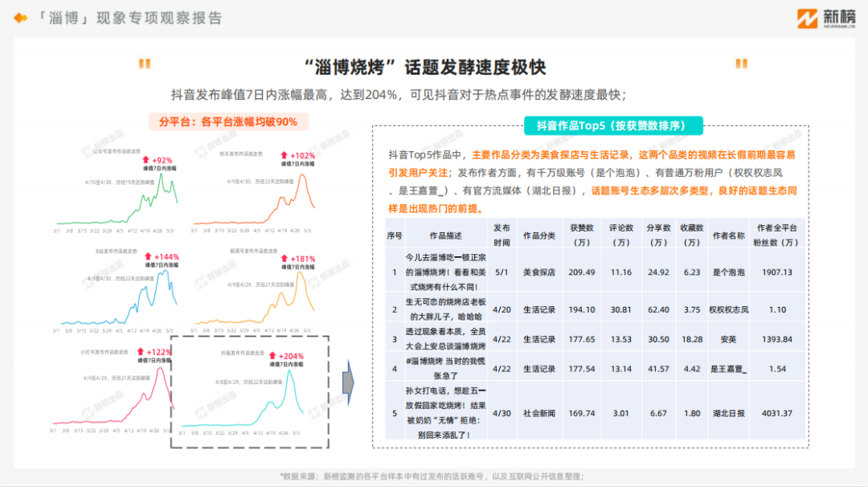The width and height of the screenshot is (868, 487).
Task: Click the pink label 分平台：各平台涨幅均破90%
Action: [228, 122]
